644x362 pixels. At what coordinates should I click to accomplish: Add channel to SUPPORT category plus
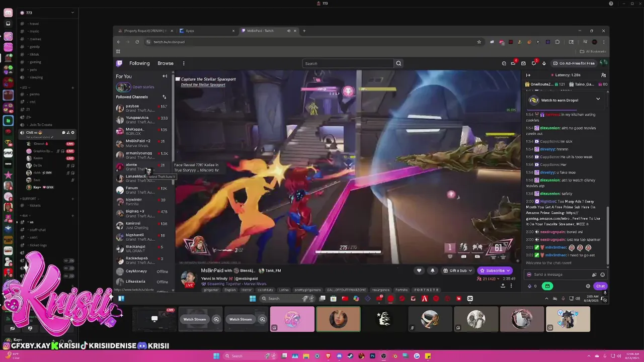click(72, 199)
